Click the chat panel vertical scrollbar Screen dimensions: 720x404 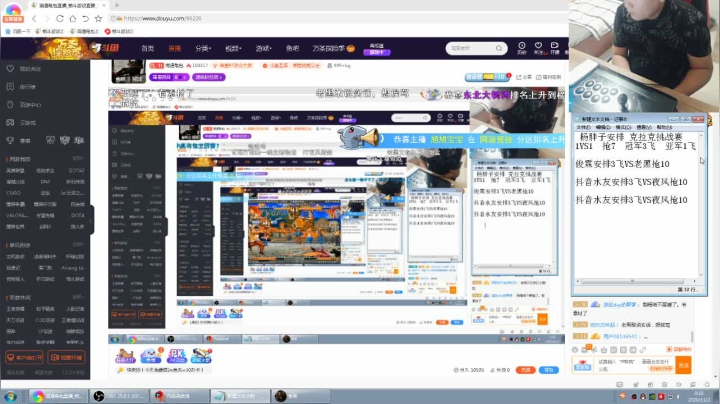pos(692,337)
